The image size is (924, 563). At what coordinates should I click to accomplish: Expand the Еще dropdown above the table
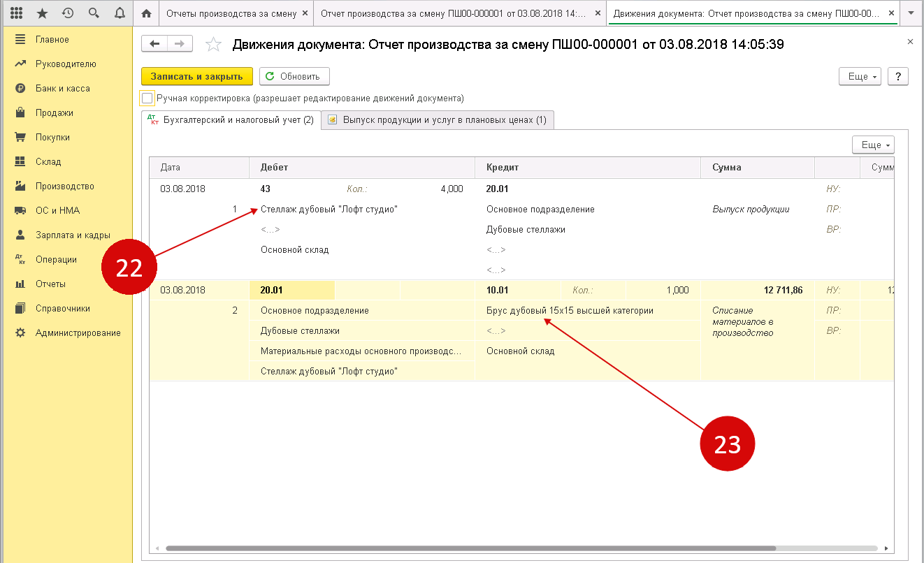click(x=872, y=145)
